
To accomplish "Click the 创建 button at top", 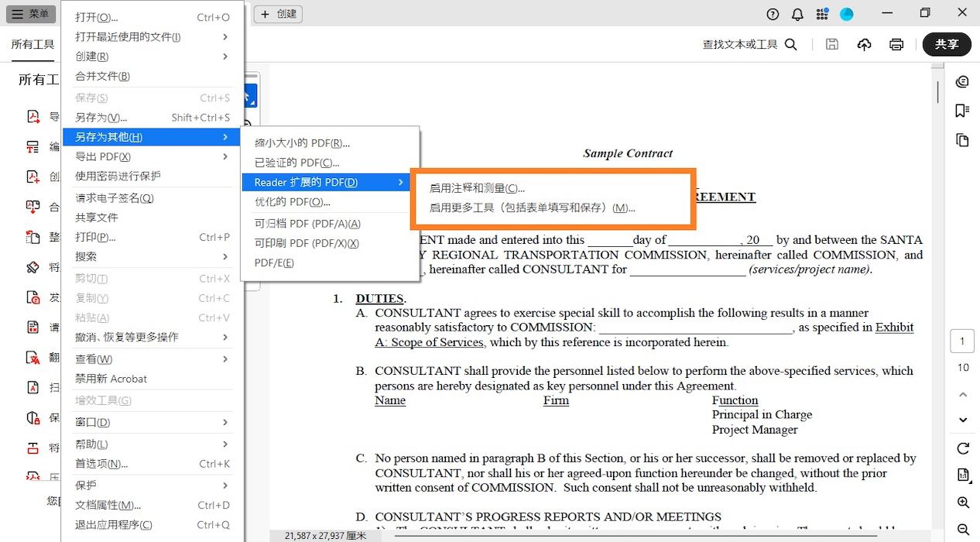I will (x=277, y=13).
